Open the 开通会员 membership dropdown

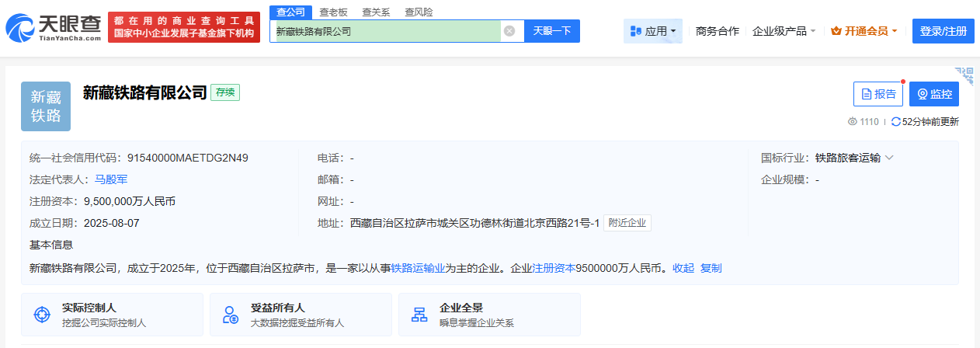(864, 31)
